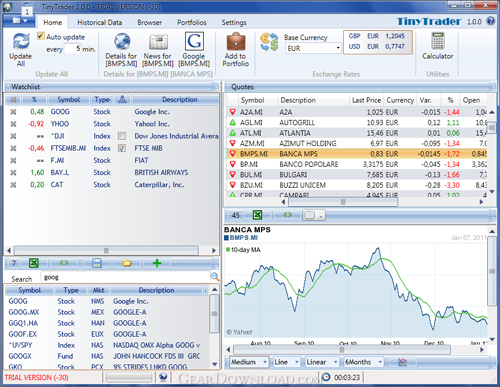Uncheck the FTSE MIB index checkbox
This screenshot has height=387, width=500.
(x=122, y=148)
